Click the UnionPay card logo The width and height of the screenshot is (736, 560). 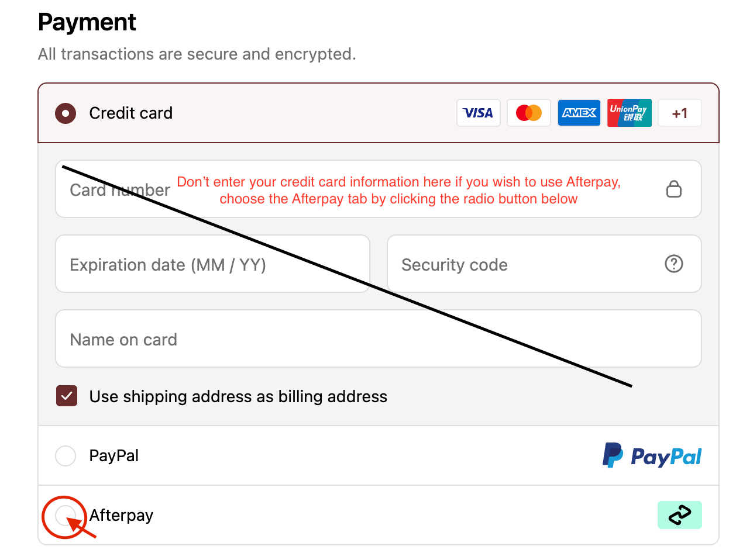tap(629, 113)
